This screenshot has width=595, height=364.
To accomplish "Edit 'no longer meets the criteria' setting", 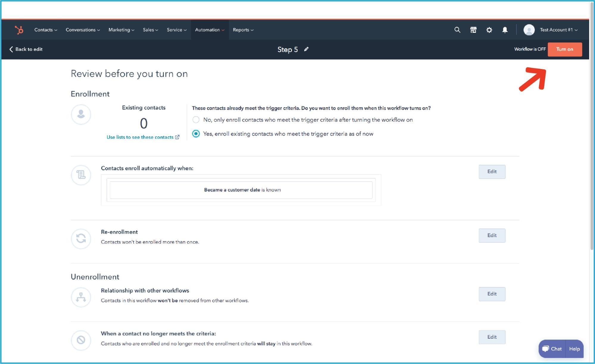I will [492, 337].
